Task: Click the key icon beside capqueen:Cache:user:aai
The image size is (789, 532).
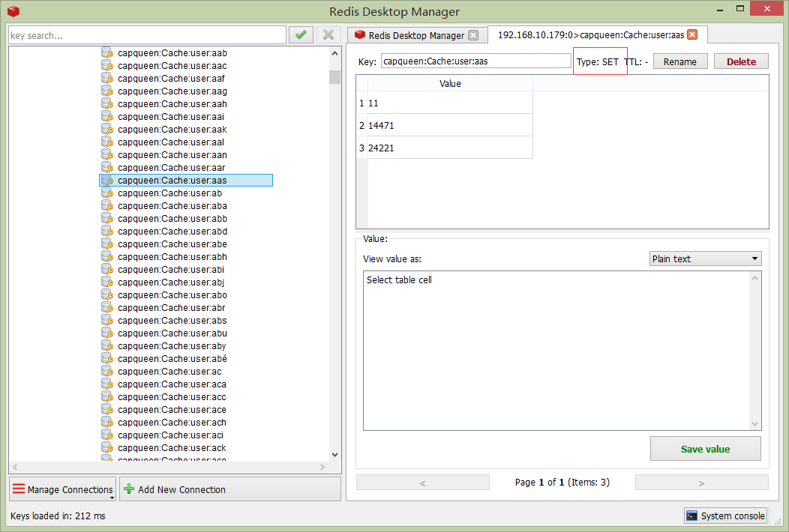Action: click(x=106, y=117)
